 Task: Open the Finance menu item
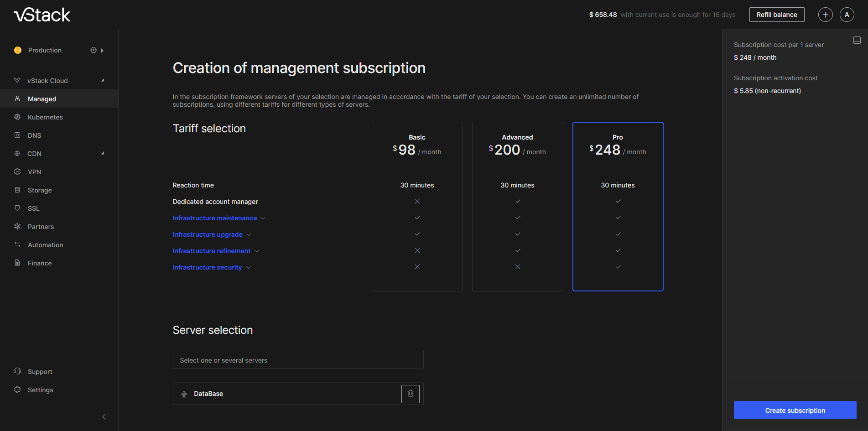[x=59, y=263]
